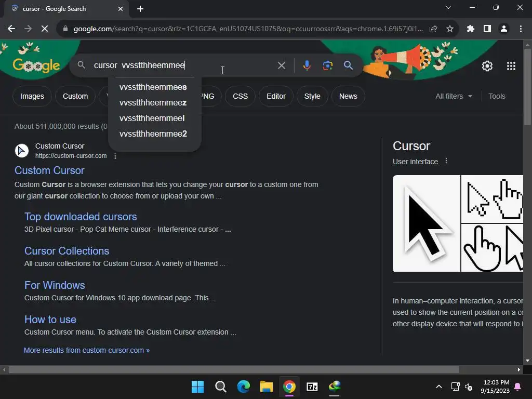Click the Google doodle logo
532x399 pixels.
(x=36, y=65)
